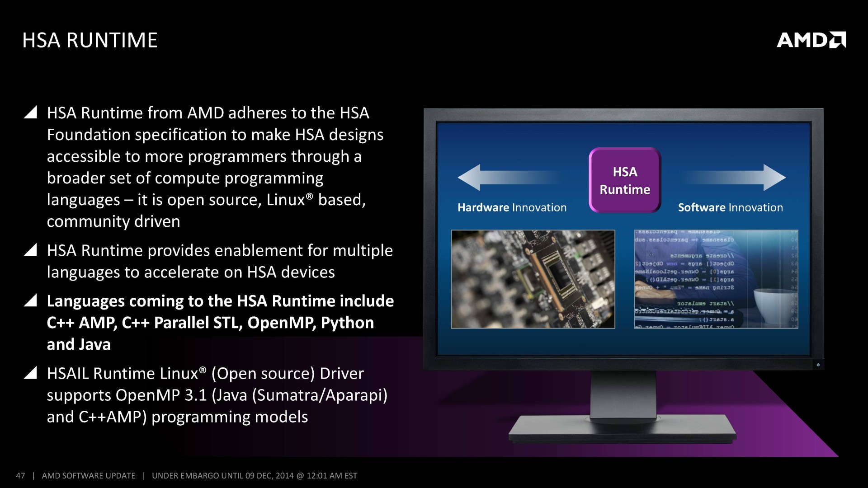Screen dimensions: 868x488
Task: Click the bold Languages coming paragraph
Action: (220, 323)
